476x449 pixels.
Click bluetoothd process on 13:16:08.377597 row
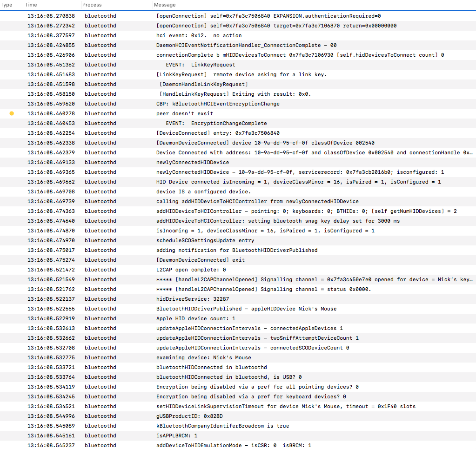coord(100,35)
